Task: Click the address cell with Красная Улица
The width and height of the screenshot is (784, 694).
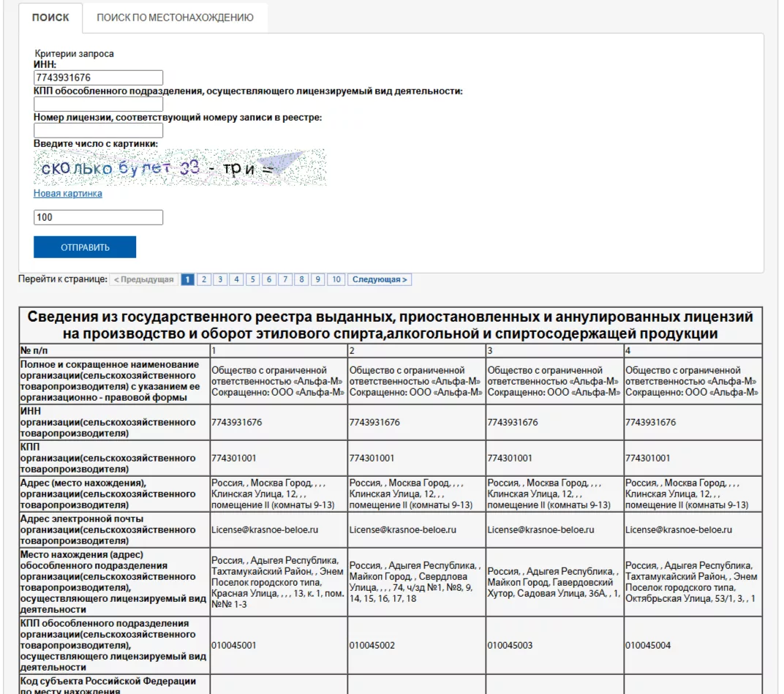Action: click(279, 582)
